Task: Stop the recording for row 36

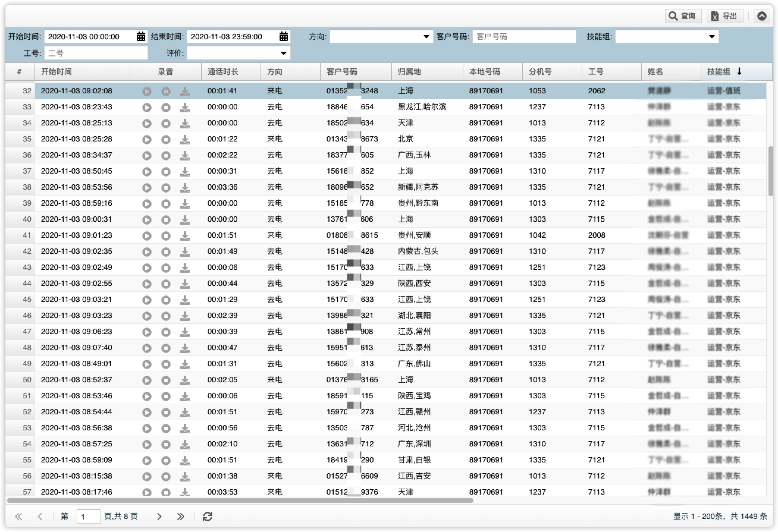Action: click(166, 155)
